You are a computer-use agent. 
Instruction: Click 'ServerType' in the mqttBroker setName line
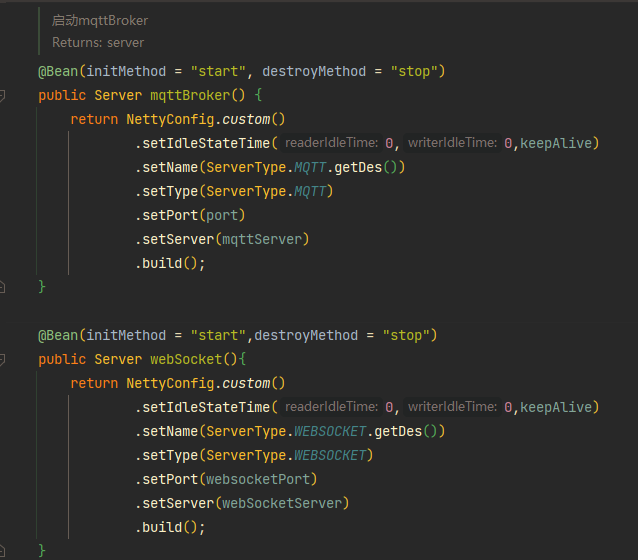[246, 167]
